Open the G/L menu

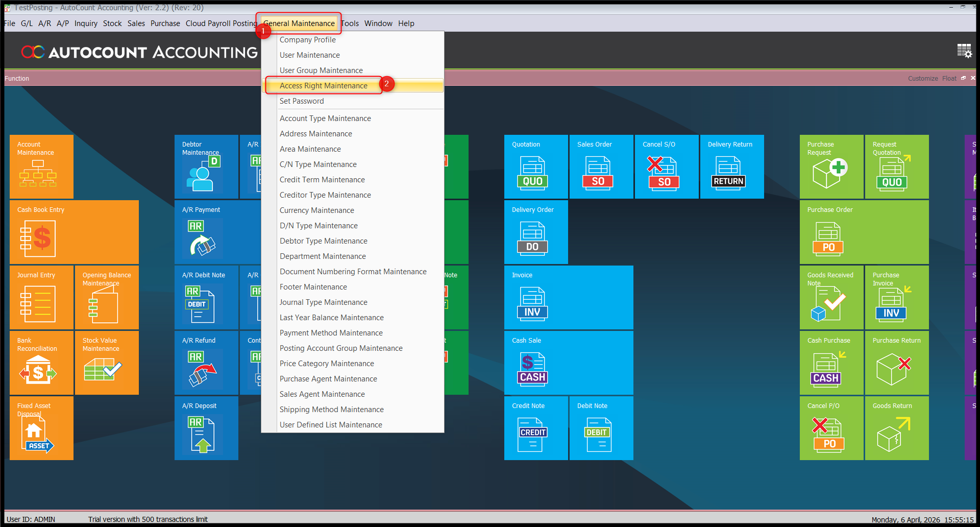[x=27, y=23]
